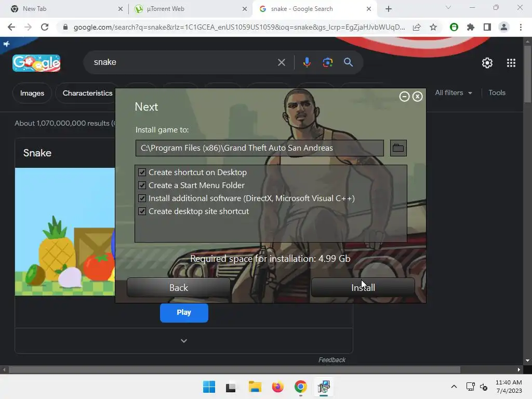Filter results by Images
The height and width of the screenshot is (399, 532).
click(x=32, y=93)
